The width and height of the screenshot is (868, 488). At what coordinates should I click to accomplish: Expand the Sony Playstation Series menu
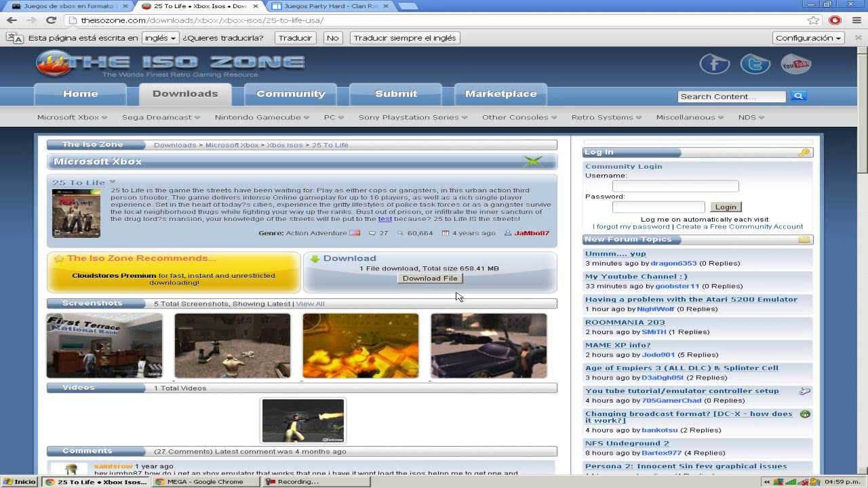[x=413, y=117]
